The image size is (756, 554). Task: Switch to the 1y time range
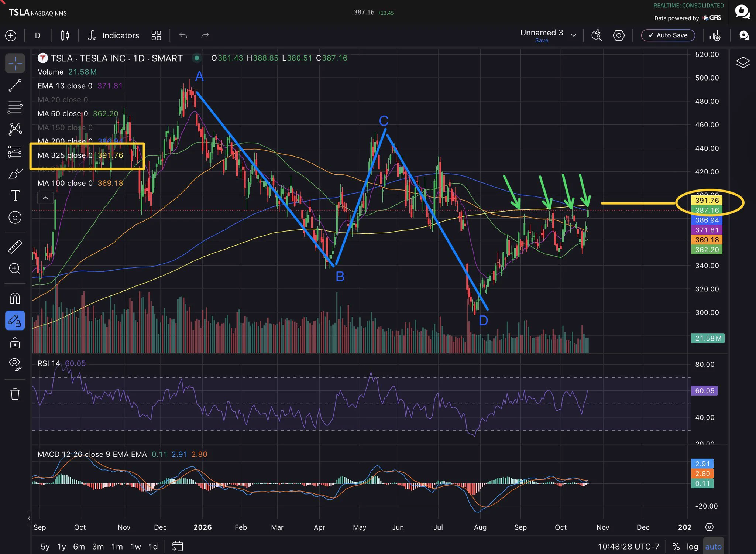[62, 547]
